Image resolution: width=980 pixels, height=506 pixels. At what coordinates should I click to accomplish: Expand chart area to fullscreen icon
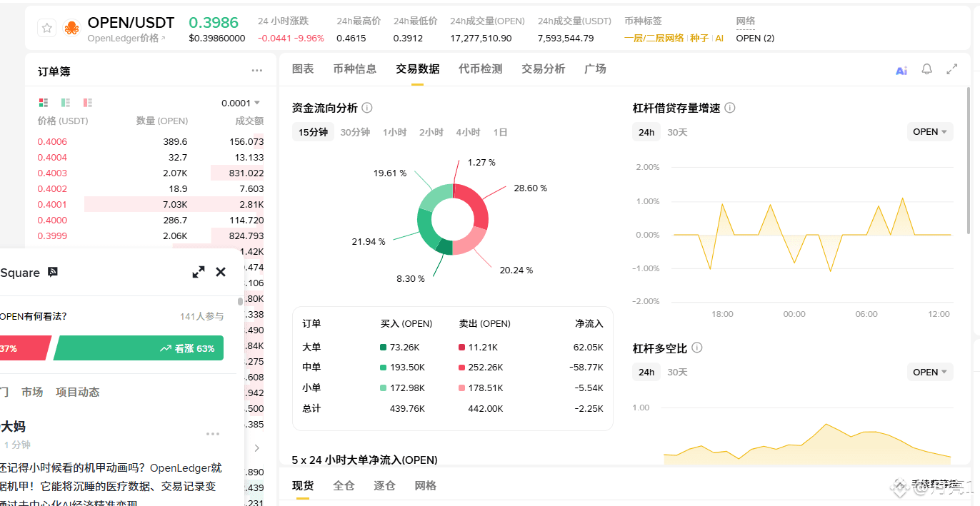(951, 69)
